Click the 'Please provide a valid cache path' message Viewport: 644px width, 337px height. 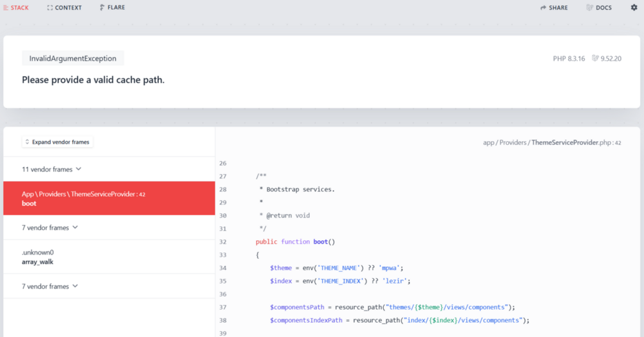click(x=93, y=81)
